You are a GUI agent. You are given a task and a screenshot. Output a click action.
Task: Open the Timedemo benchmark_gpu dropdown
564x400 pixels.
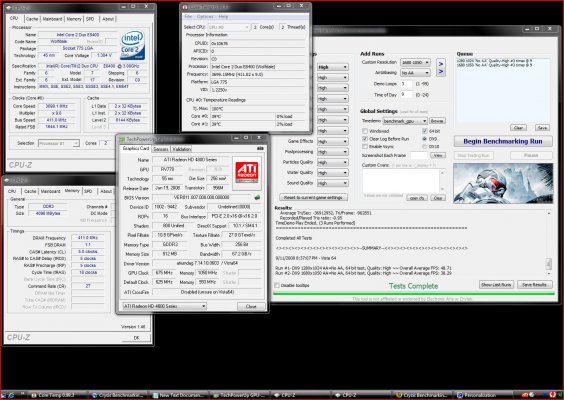coord(405,121)
